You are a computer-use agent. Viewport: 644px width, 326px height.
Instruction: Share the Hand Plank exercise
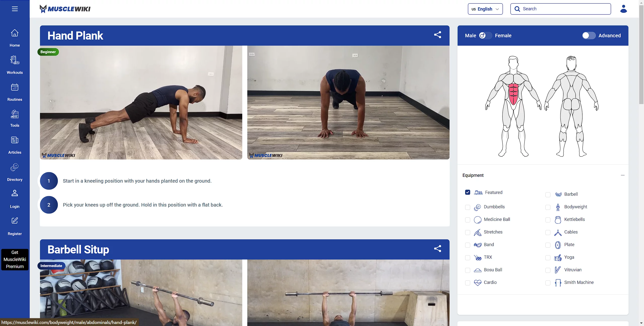pyautogui.click(x=437, y=35)
